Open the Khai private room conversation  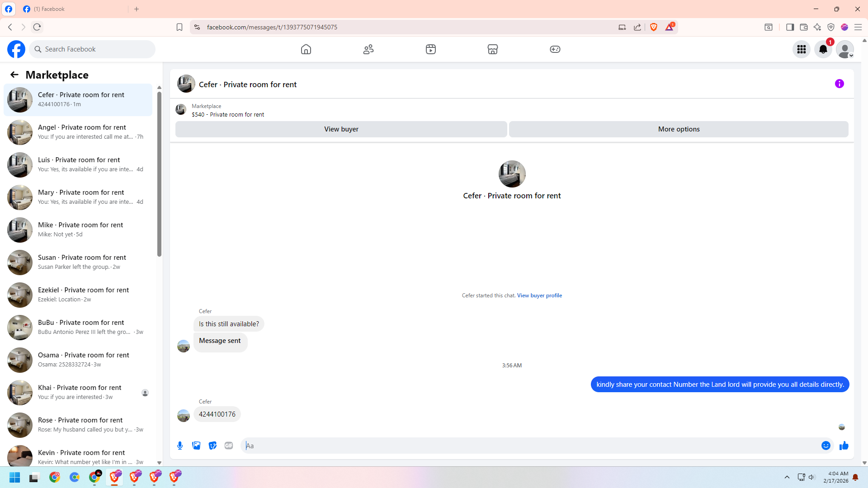click(78, 393)
